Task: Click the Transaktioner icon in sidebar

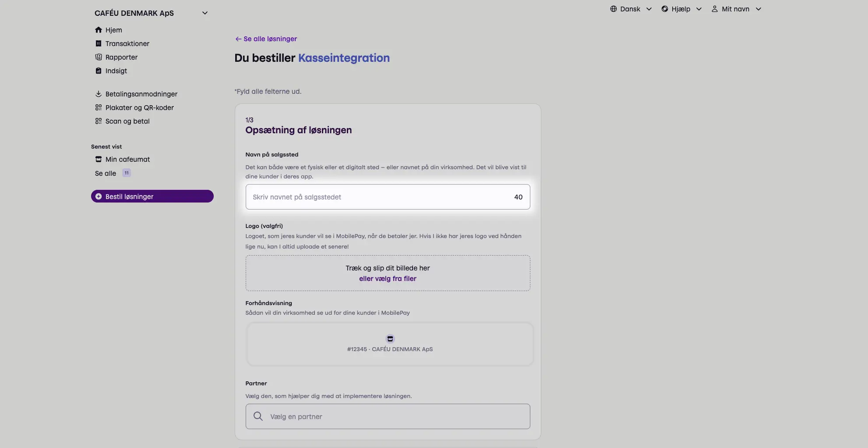Action: click(99, 43)
